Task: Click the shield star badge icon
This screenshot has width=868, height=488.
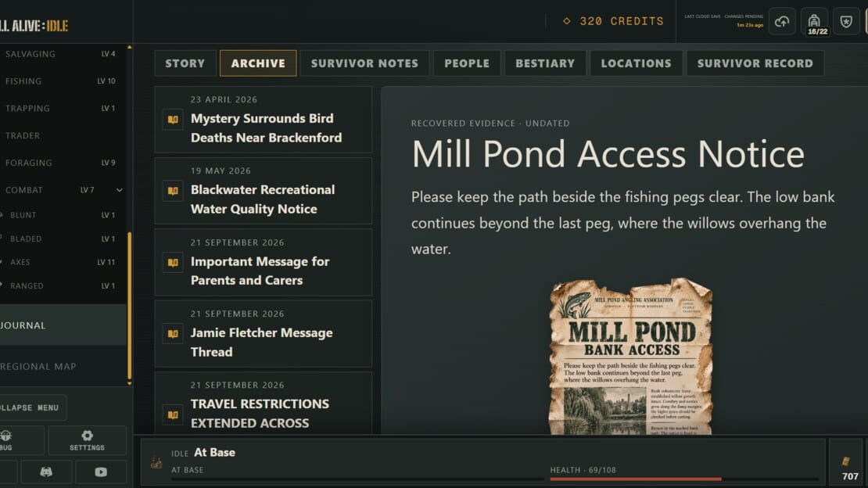Action: tap(846, 22)
